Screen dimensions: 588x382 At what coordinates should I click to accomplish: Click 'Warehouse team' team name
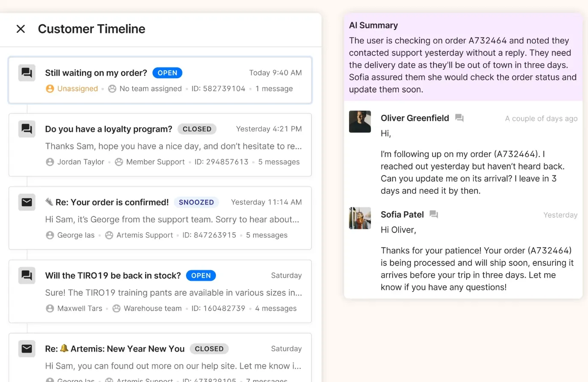pos(153,309)
